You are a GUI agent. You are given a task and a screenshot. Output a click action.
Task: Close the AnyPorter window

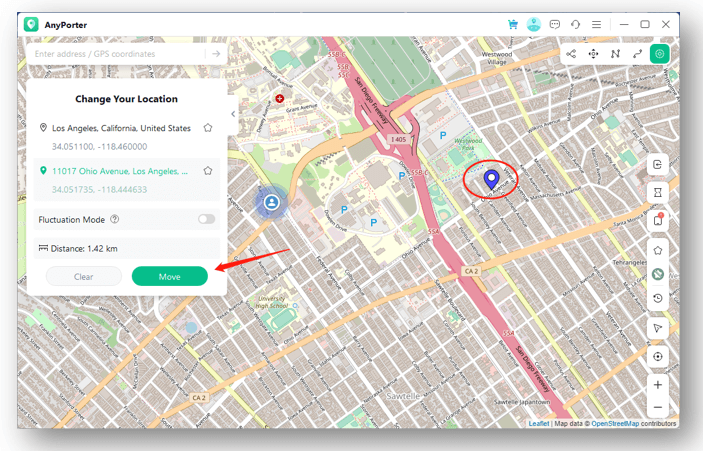(666, 25)
